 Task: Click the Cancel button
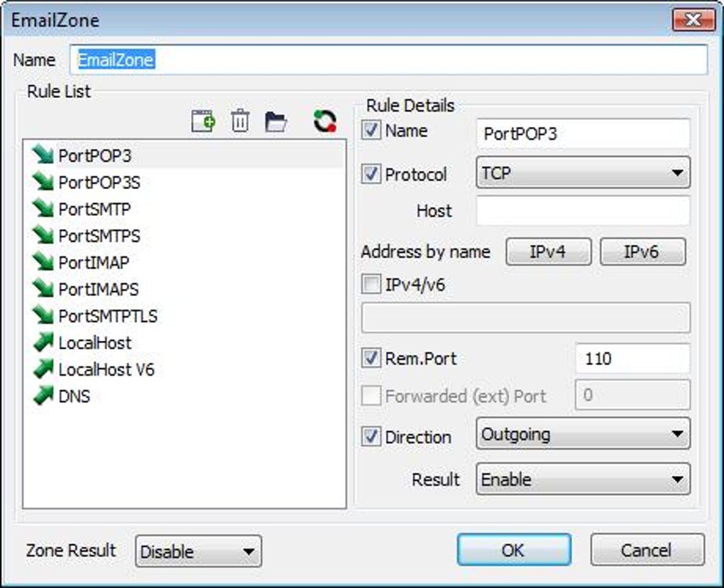click(647, 550)
